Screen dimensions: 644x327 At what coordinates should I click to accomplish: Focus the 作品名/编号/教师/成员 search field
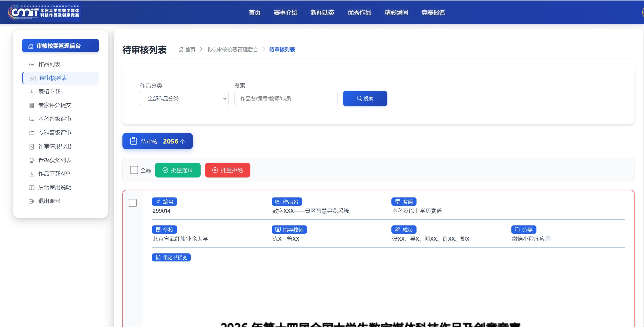(286, 98)
